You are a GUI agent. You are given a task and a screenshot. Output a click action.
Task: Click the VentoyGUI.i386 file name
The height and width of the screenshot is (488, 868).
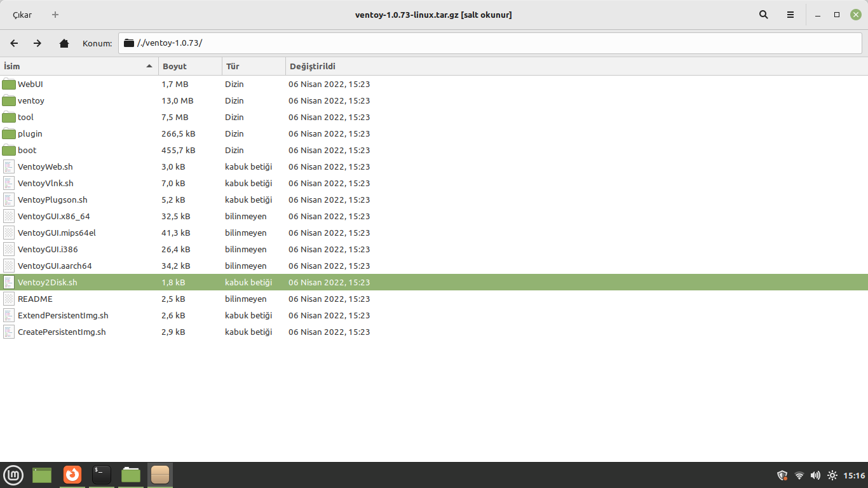[x=48, y=249]
